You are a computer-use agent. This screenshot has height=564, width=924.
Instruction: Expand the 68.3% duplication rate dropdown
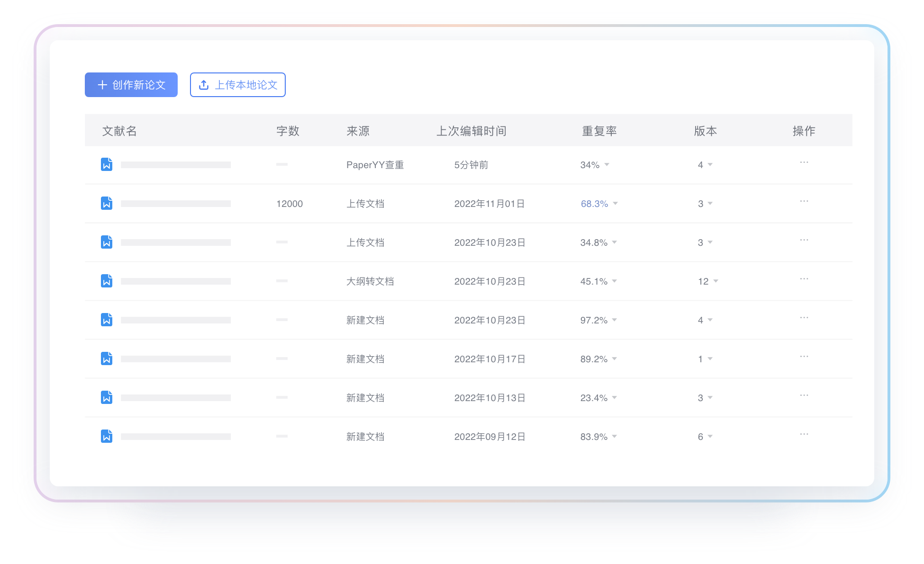[x=615, y=204]
